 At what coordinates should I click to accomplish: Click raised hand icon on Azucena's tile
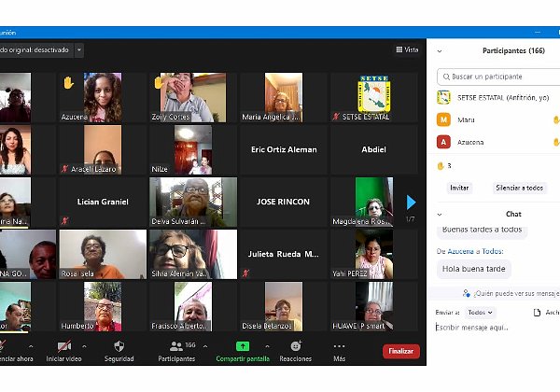coord(68,83)
